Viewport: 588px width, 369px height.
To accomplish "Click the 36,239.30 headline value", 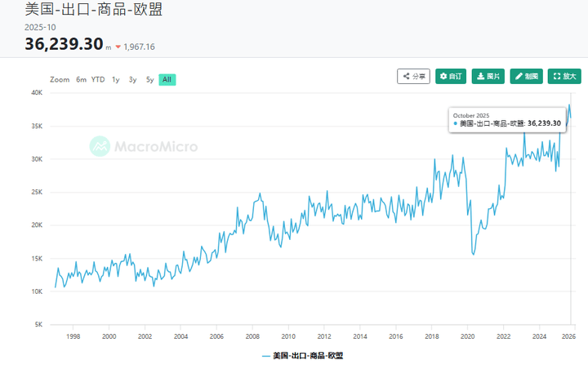I will [x=64, y=44].
